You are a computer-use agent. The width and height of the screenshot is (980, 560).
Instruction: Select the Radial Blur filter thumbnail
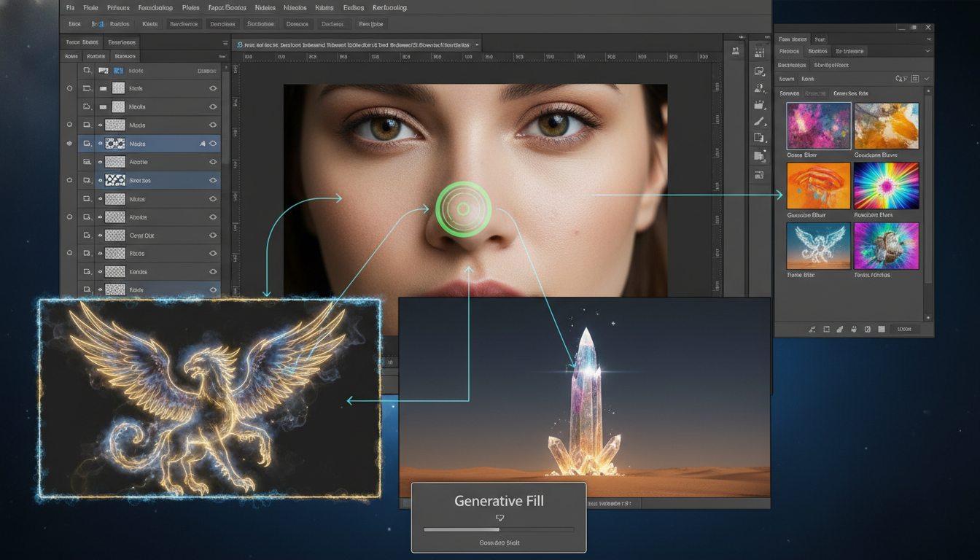[x=886, y=187]
